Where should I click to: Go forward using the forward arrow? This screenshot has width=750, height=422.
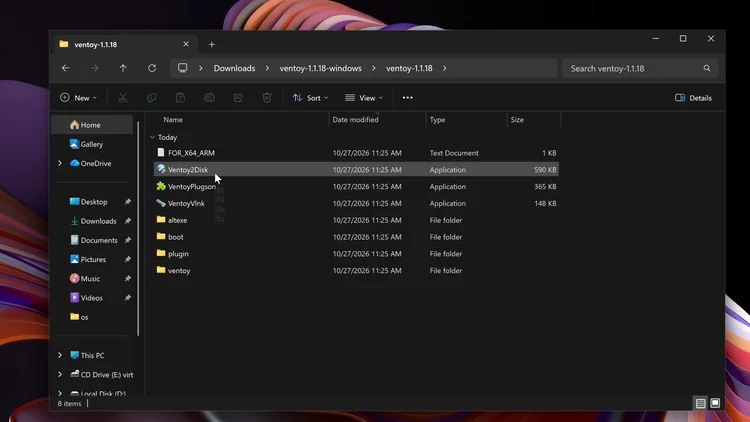tap(94, 68)
